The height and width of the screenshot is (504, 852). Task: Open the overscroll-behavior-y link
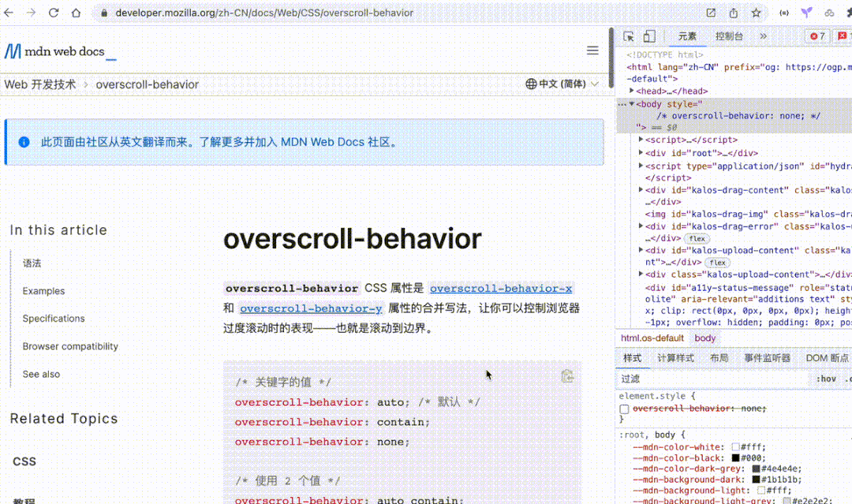[311, 308]
